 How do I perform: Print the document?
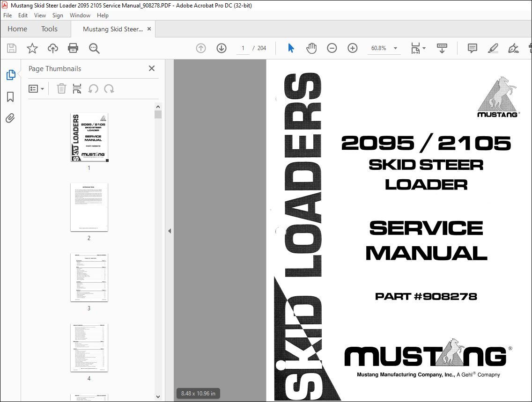[73, 48]
